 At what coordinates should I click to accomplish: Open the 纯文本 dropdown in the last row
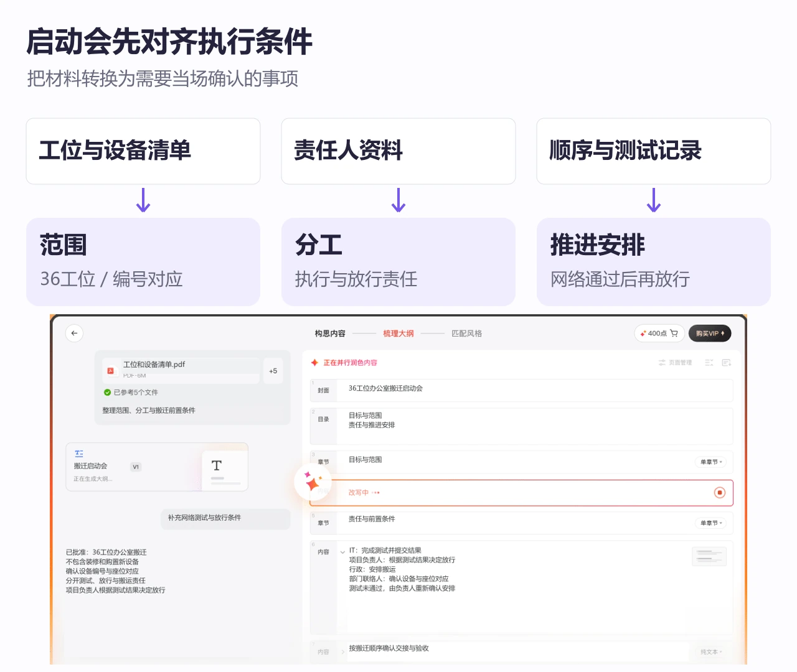(x=711, y=652)
